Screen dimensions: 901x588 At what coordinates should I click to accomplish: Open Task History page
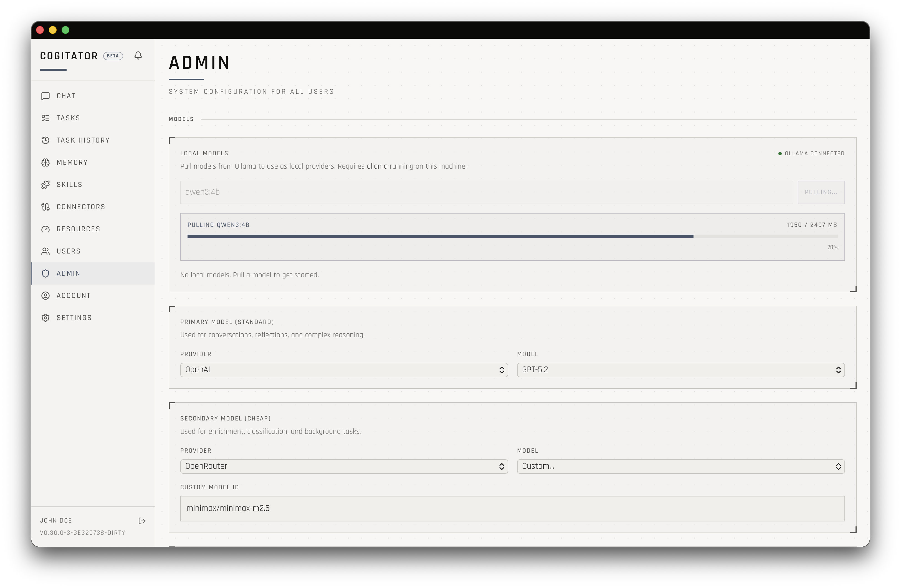click(x=93, y=140)
